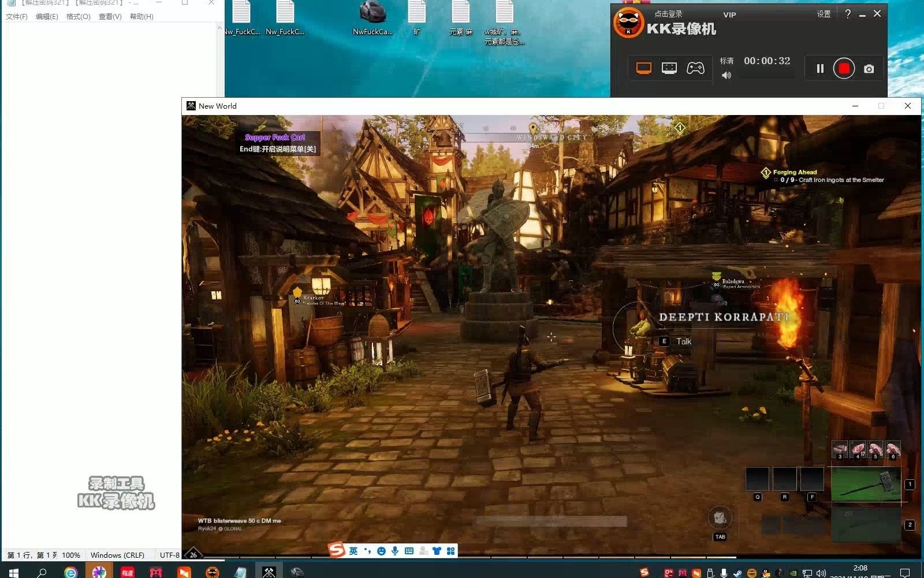
Task: Select secondary weapon slot 2
Action: point(865,524)
